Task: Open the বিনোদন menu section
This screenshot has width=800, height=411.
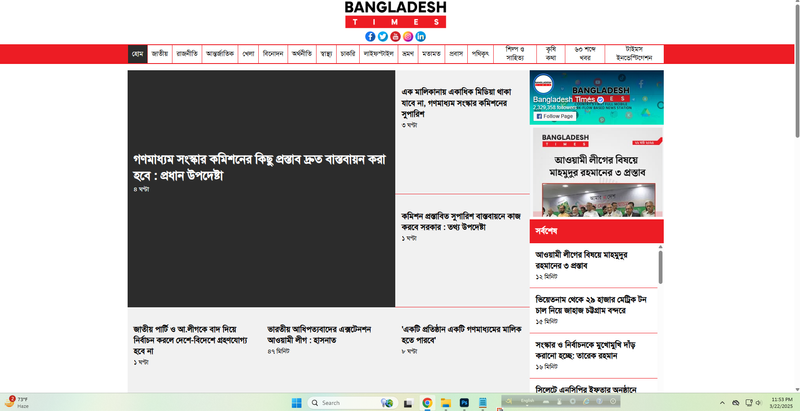Action: (x=273, y=54)
